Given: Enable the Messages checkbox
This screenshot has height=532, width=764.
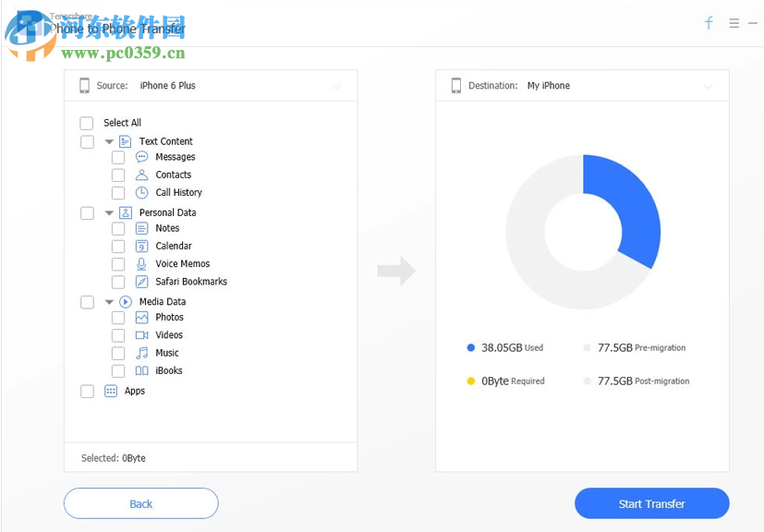Looking at the screenshot, I should tap(118, 157).
